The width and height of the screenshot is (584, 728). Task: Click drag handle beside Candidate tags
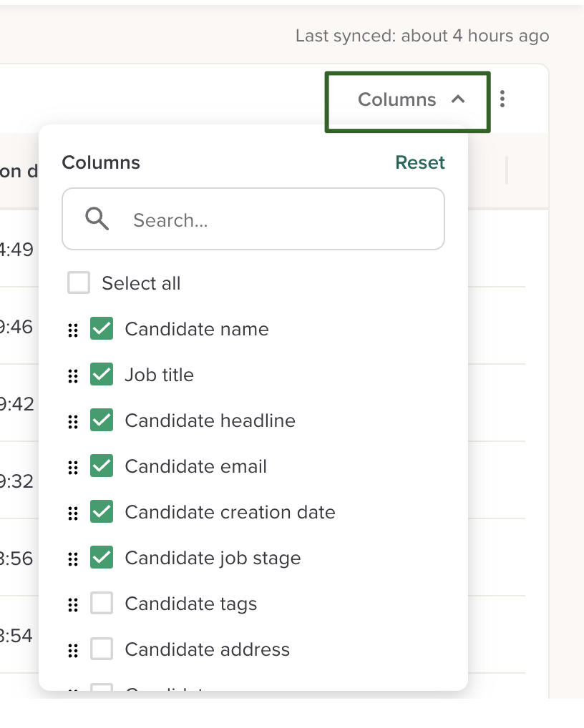click(x=72, y=604)
